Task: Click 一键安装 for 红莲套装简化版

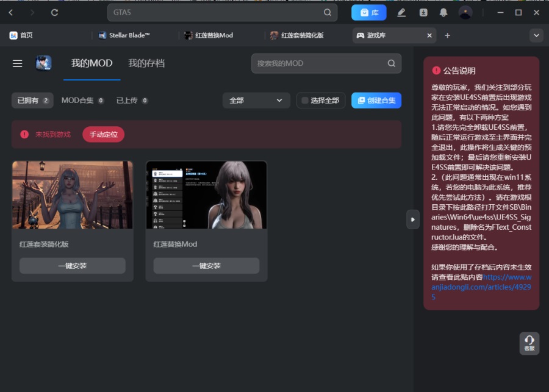Action: (73, 266)
